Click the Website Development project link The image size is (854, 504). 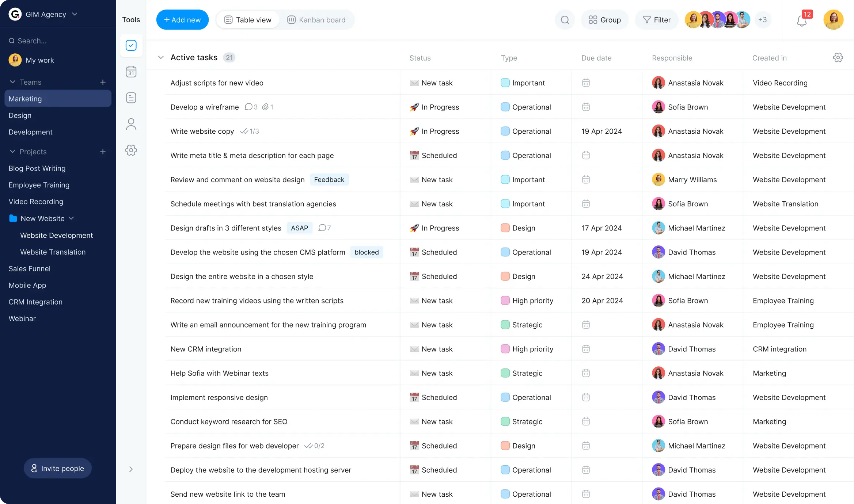pos(56,235)
